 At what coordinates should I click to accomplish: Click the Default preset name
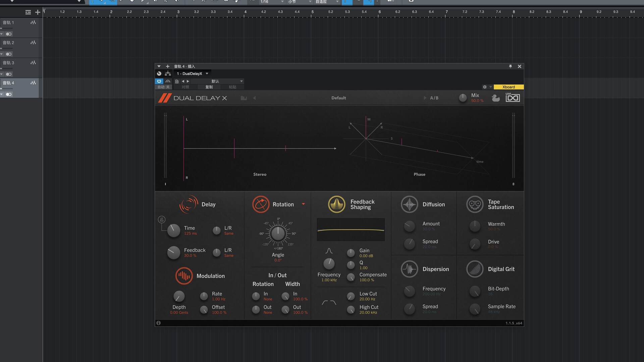[x=338, y=98]
